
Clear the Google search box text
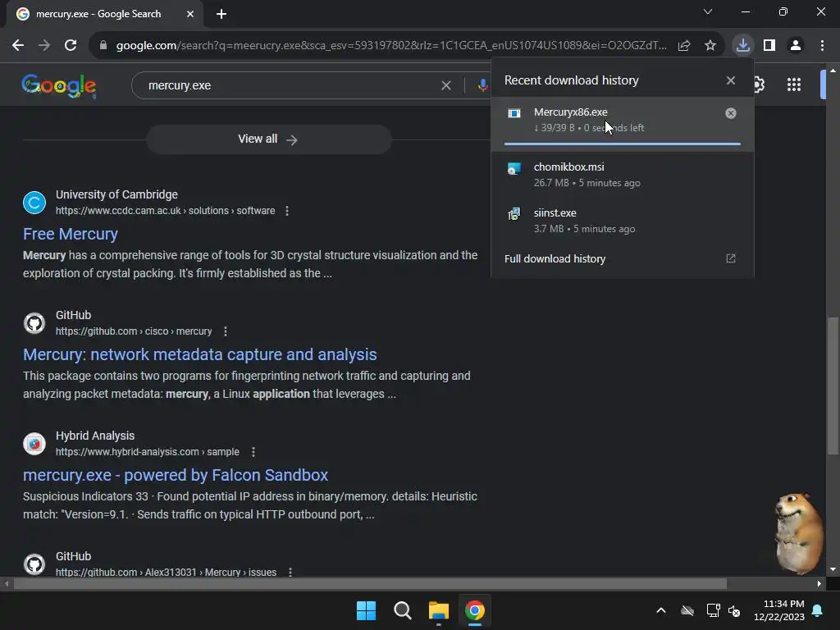pyautogui.click(x=445, y=85)
